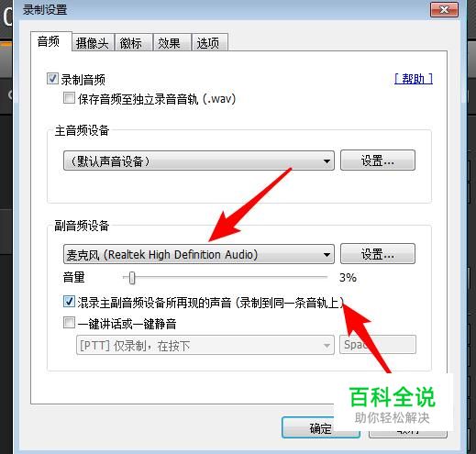Confirm settings with the 确定 button

click(320, 427)
